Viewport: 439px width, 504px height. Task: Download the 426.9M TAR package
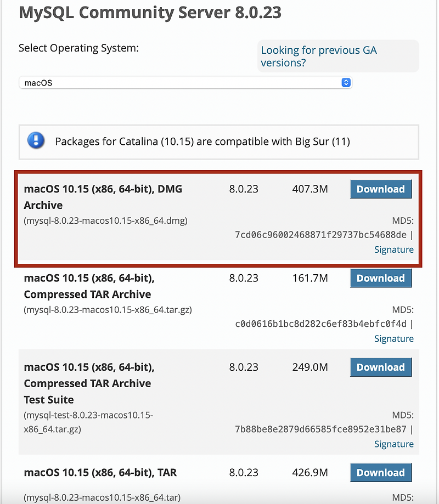pyautogui.click(x=381, y=473)
